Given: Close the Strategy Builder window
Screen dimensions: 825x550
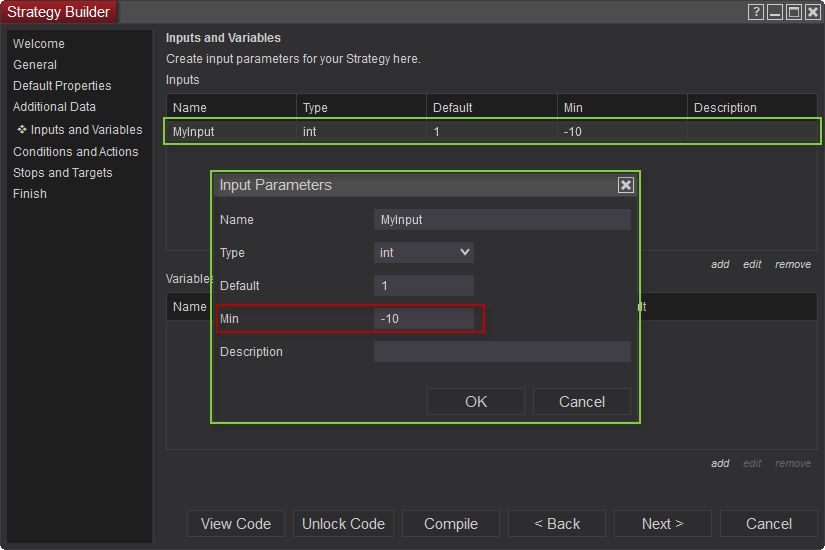Looking at the screenshot, I should point(812,12).
